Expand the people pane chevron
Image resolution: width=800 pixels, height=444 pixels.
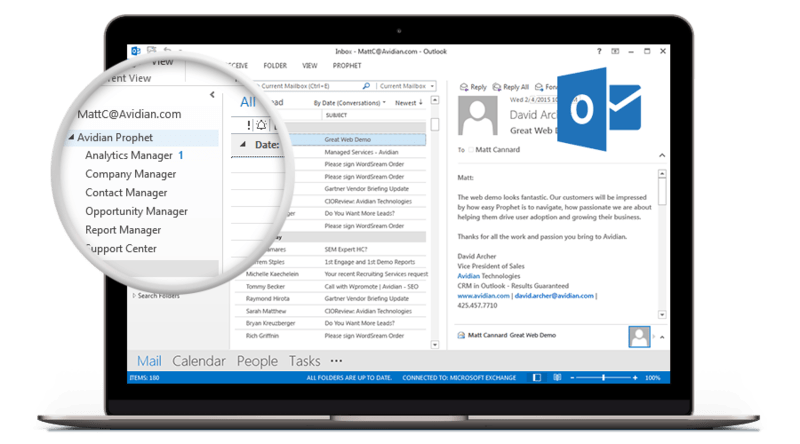click(x=662, y=337)
